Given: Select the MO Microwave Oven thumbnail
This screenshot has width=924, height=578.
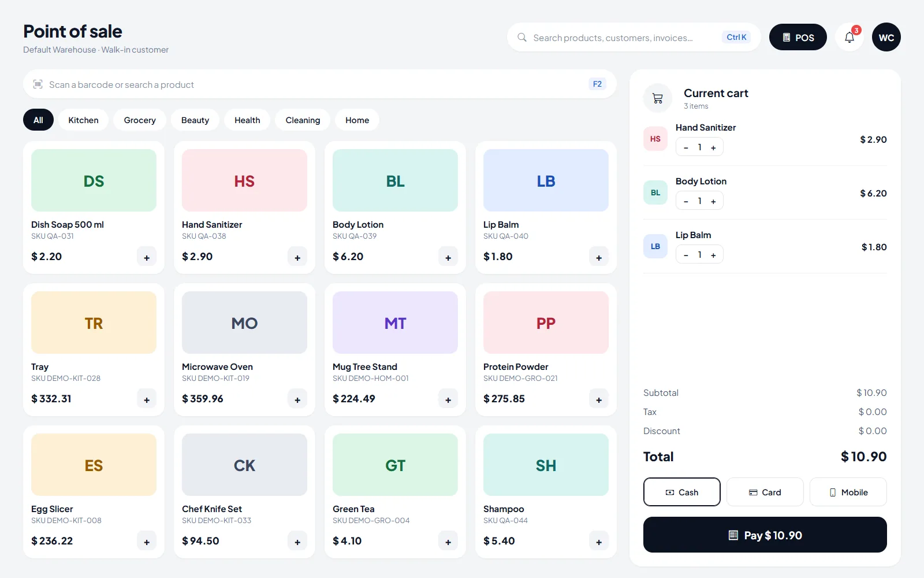Looking at the screenshot, I should (x=244, y=323).
